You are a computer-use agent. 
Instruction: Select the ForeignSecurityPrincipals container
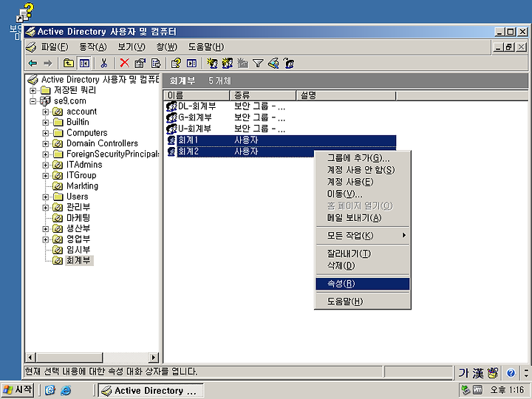(112, 154)
